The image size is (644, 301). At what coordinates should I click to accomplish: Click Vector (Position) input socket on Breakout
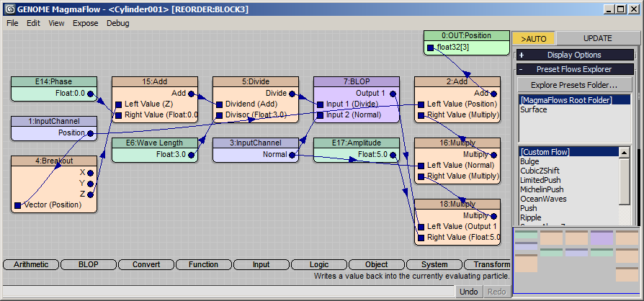[18, 205]
